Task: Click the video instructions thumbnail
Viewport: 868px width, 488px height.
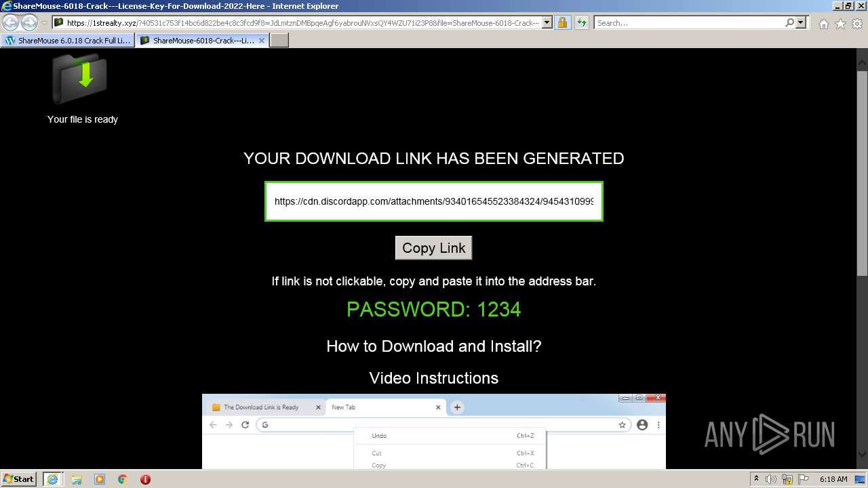Action: tap(434, 431)
